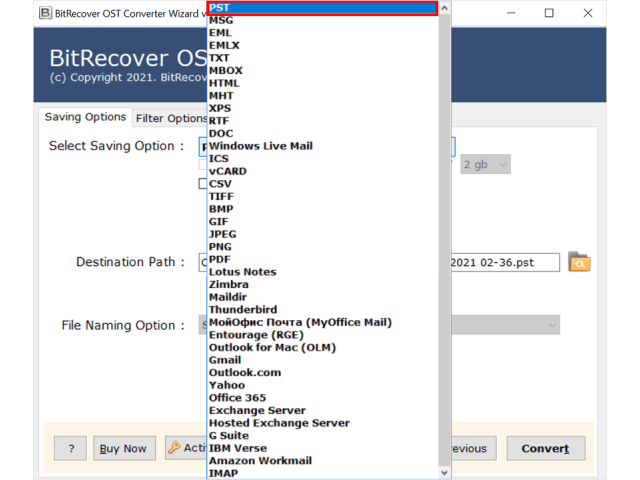Select MBOX from the list
The width and height of the screenshot is (640, 480).
tap(322, 71)
